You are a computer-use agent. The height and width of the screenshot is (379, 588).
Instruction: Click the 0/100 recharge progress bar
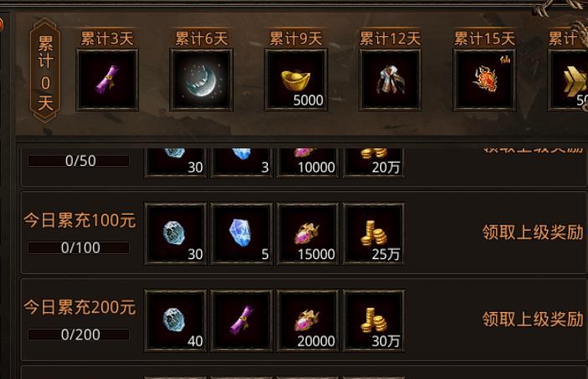[79, 247]
